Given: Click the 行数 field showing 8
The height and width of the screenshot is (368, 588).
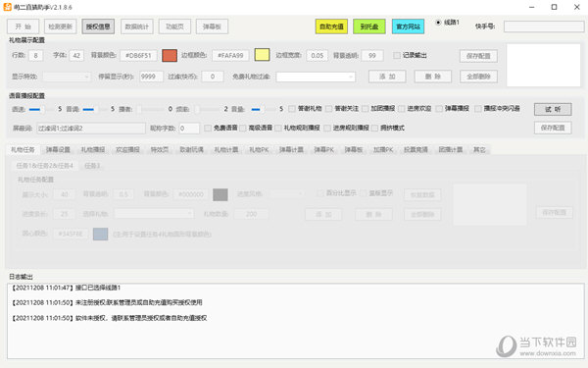Looking at the screenshot, I should tap(36, 56).
